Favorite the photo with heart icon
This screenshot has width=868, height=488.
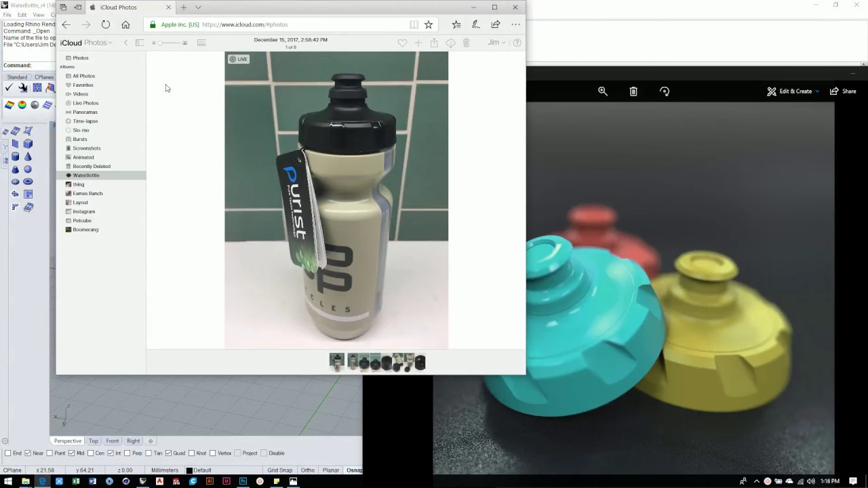pos(402,43)
